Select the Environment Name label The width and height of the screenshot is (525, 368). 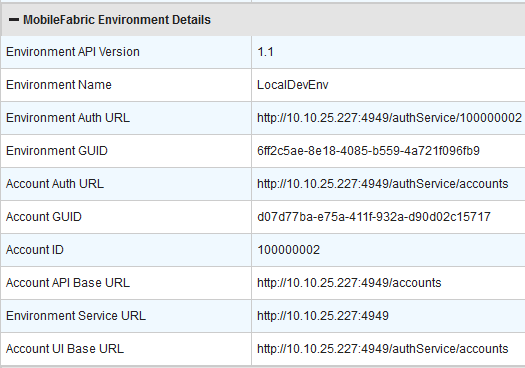coord(59,85)
